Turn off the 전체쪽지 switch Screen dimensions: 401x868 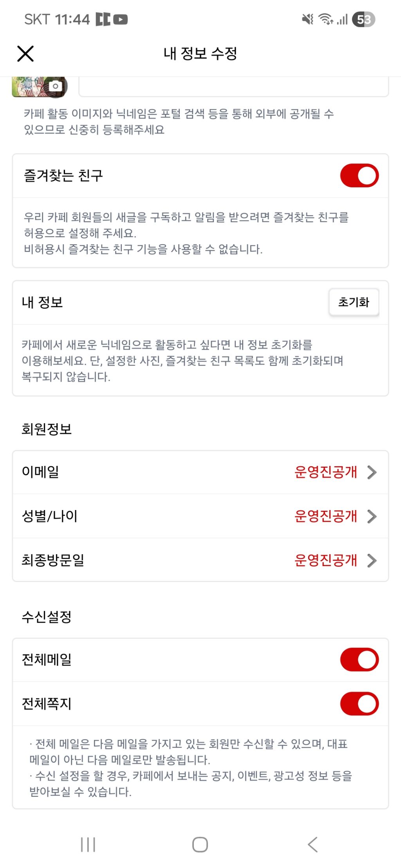click(x=359, y=704)
